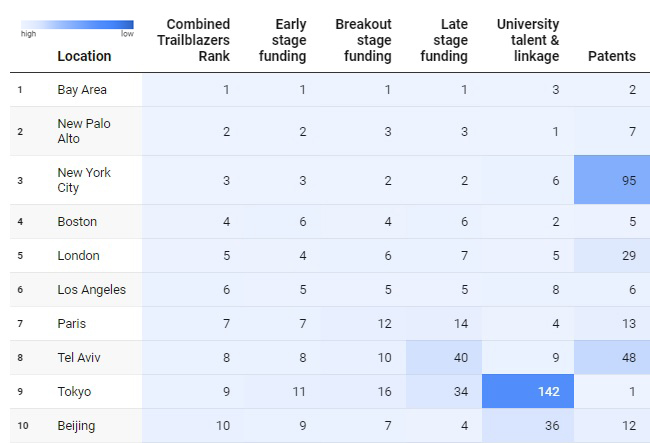Image resolution: width=650 pixels, height=443 pixels.
Task: Click Tel Aviv's 48 patents cell
Action: [x=611, y=358]
